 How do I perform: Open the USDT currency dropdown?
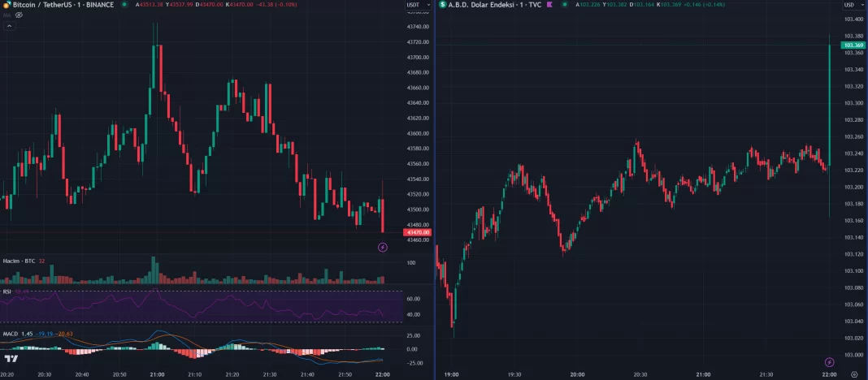coord(414,5)
